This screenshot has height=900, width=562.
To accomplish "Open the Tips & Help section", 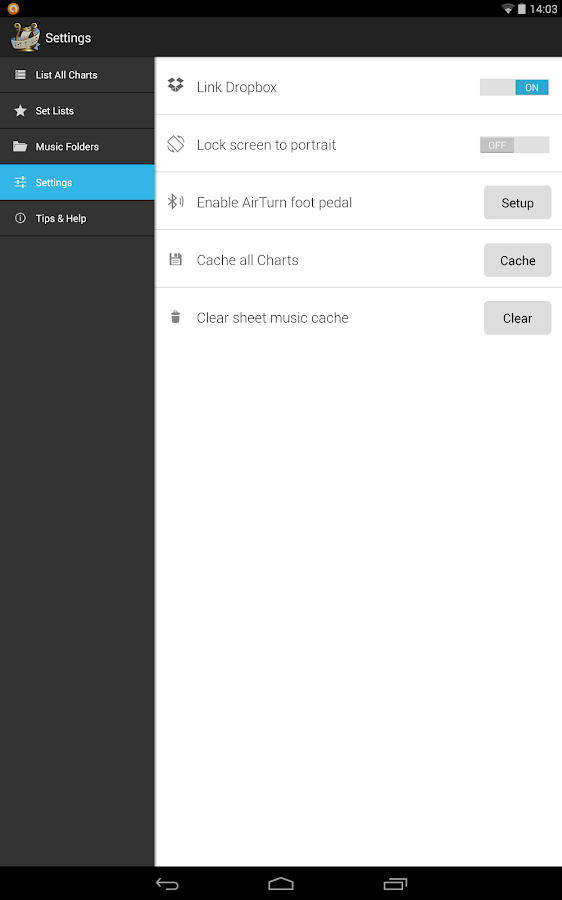I will (77, 218).
